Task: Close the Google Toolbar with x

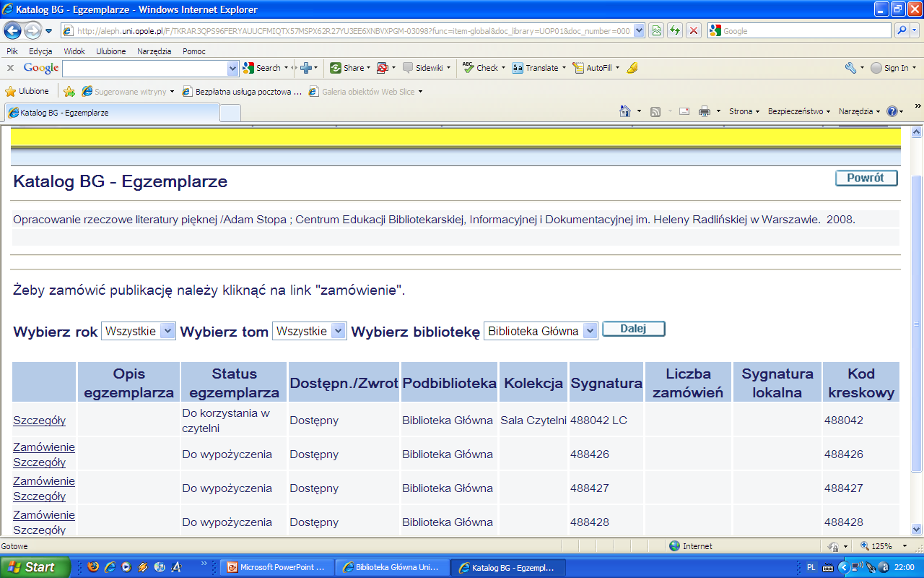Action: [10, 68]
